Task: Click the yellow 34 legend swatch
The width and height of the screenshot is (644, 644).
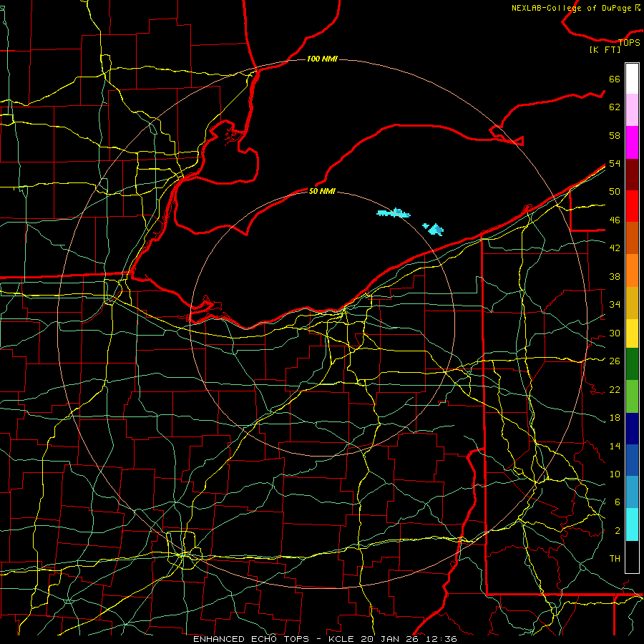Action: 632,333
